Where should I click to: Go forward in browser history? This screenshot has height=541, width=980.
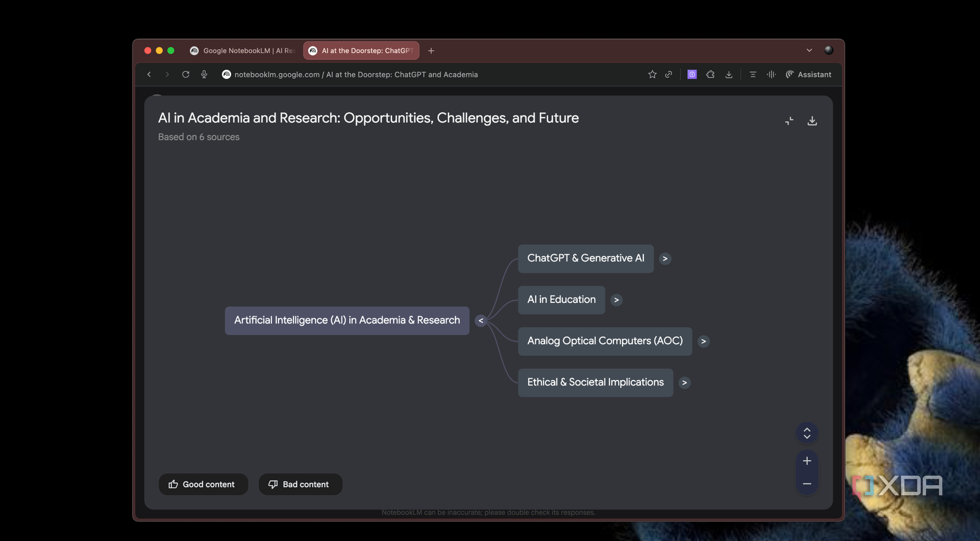[167, 75]
